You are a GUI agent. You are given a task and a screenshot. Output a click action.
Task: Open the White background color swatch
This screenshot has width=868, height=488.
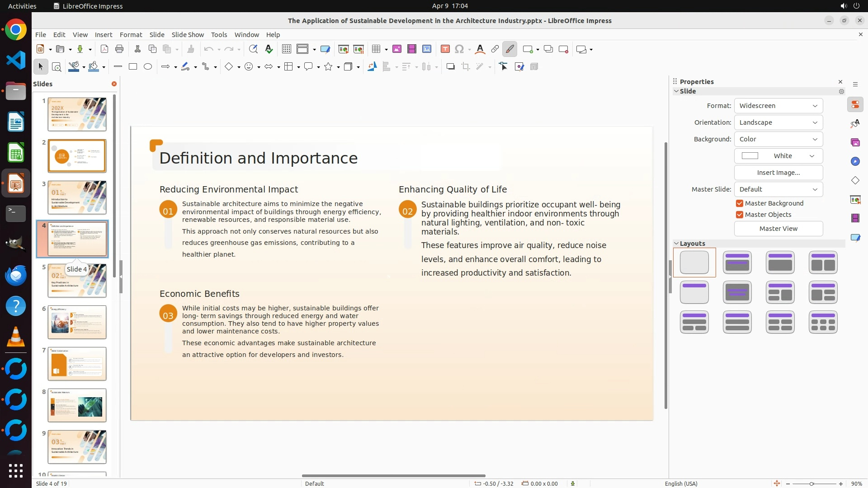point(778,156)
